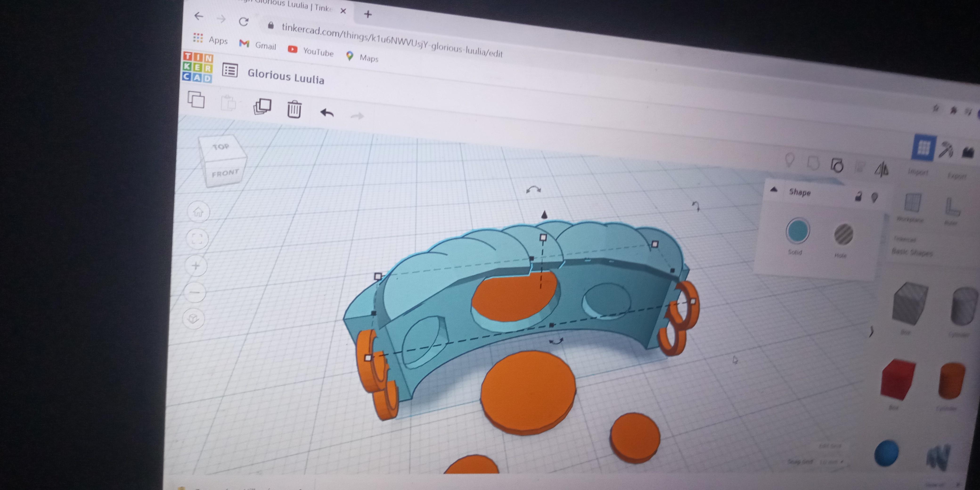
Task: Click the browser Forward arrow
Action: [x=221, y=19]
